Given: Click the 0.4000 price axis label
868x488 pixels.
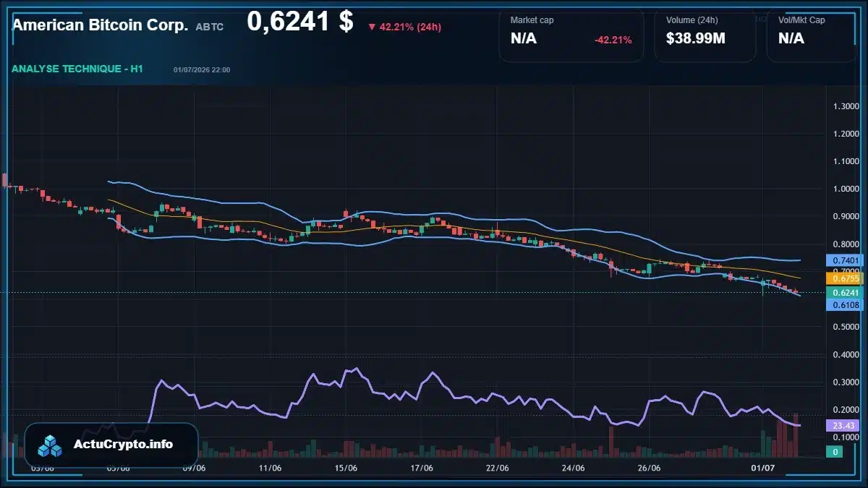Looking at the screenshot, I should 846,354.
